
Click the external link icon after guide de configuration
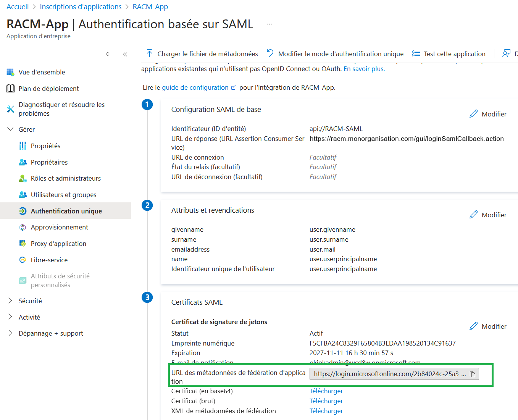click(234, 87)
